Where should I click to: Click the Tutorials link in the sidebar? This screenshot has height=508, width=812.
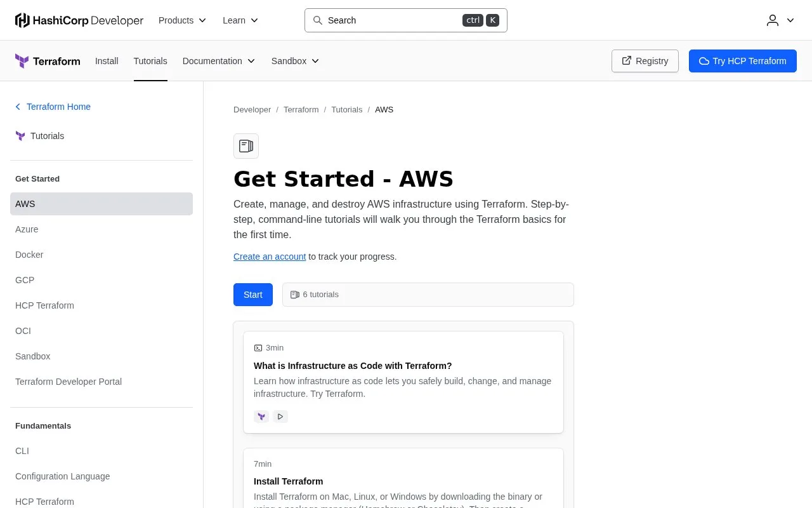(x=47, y=136)
